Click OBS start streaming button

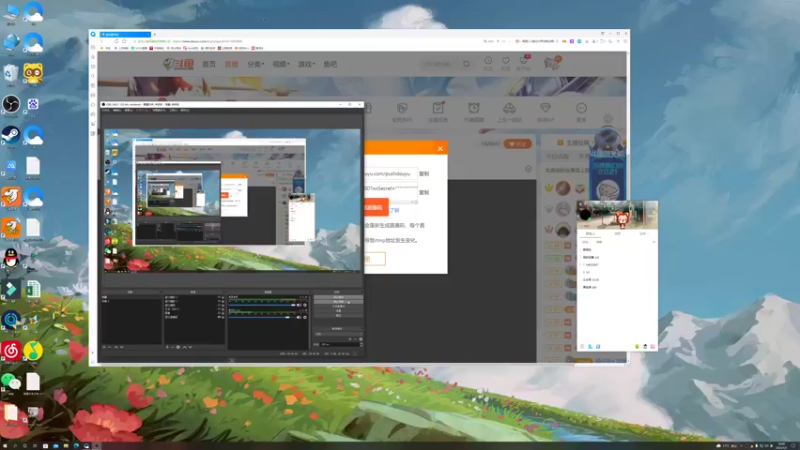(338, 297)
